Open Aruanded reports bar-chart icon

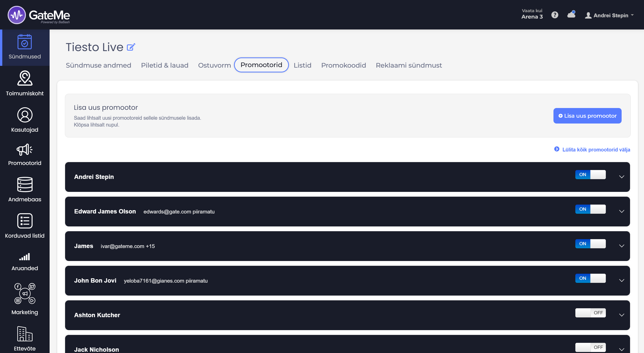tap(25, 257)
